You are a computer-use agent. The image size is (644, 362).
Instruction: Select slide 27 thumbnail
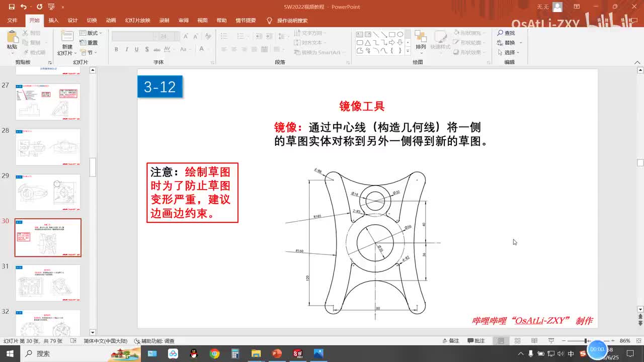point(48,102)
